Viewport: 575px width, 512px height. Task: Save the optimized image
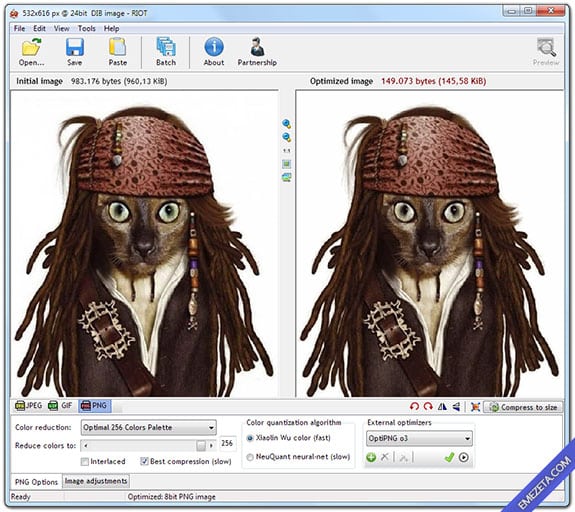coord(75,52)
